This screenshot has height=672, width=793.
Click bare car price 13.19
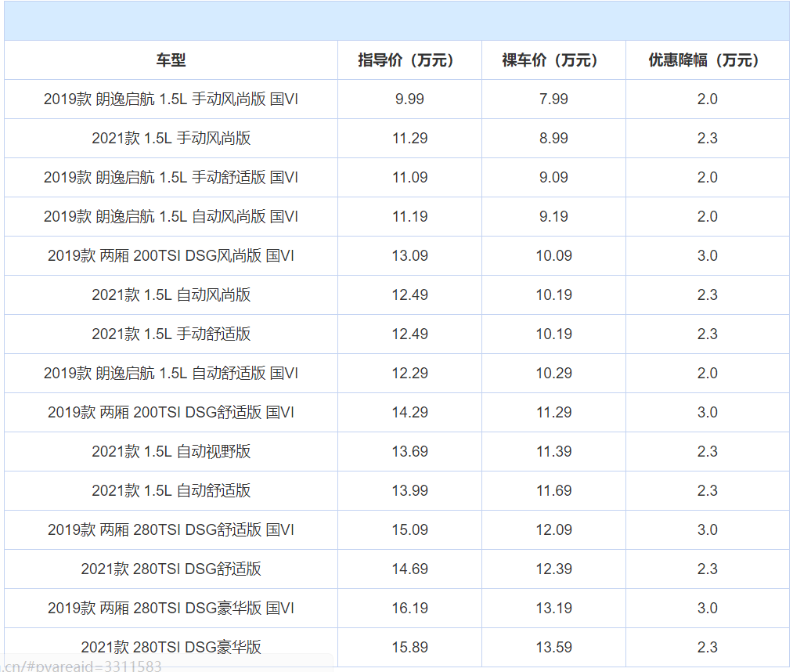point(553,609)
